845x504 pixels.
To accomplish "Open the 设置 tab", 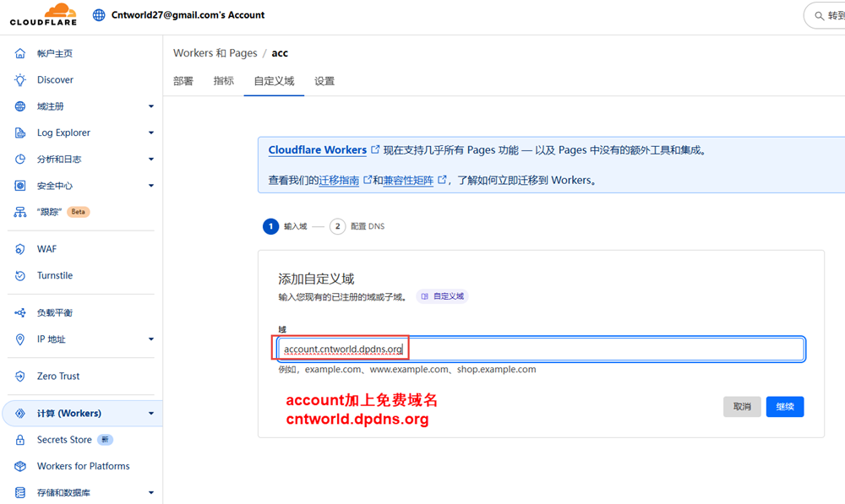I will (324, 81).
